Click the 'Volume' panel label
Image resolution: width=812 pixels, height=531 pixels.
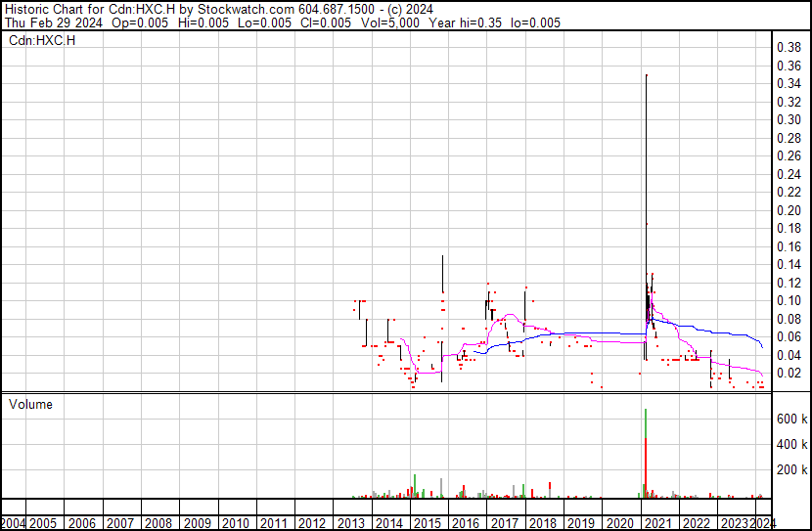point(30,404)
